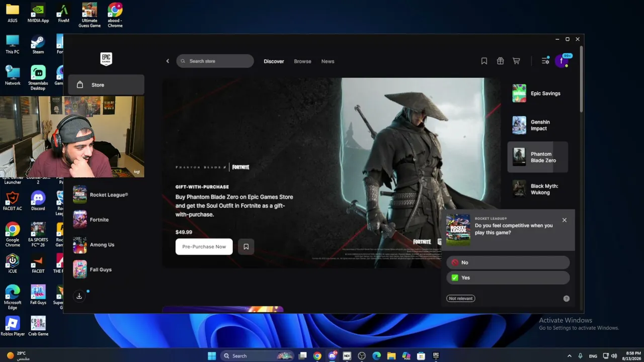This screenshot has width=644, height=362.
Task: Select the Discord desktop shortcut
Action: click(x=38, y=201)
